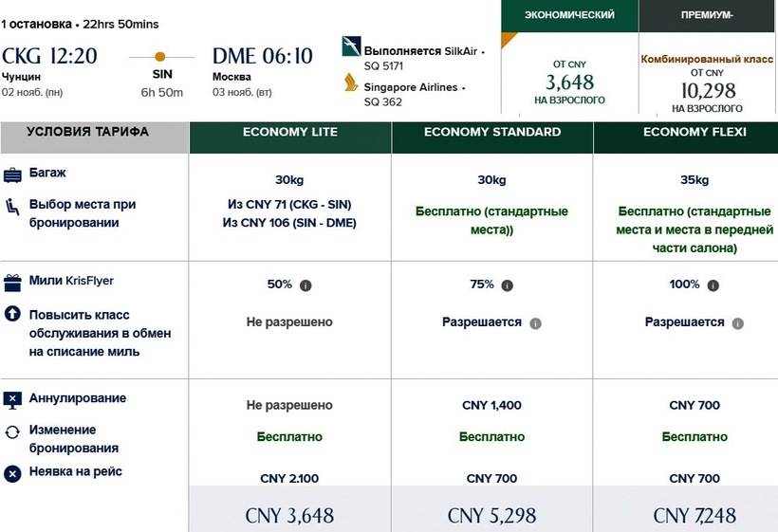Click the SilkAir airline logo
Image resolution: width=778 pixels, height=532 pixels.
(350, 48)
